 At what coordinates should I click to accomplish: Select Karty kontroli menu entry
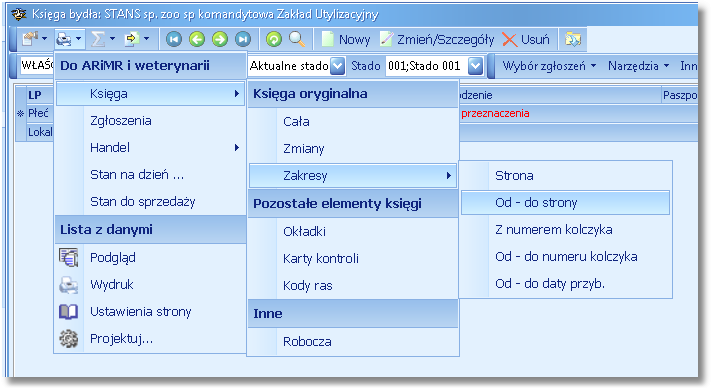(353, 258)
